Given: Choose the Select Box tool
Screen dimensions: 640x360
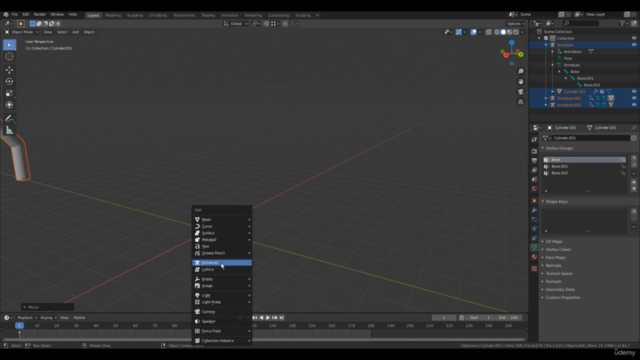Looking at the screenshot, I should (x=9, y=44).
